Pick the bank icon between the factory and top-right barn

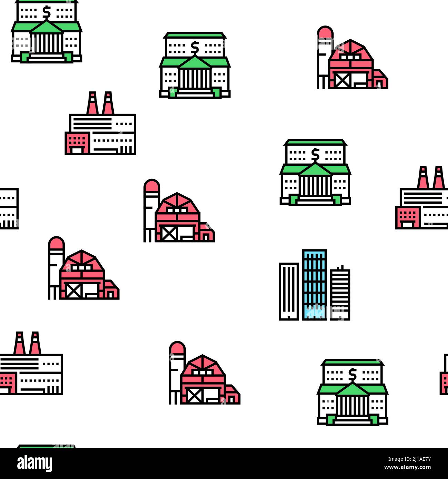pos(195,65)
